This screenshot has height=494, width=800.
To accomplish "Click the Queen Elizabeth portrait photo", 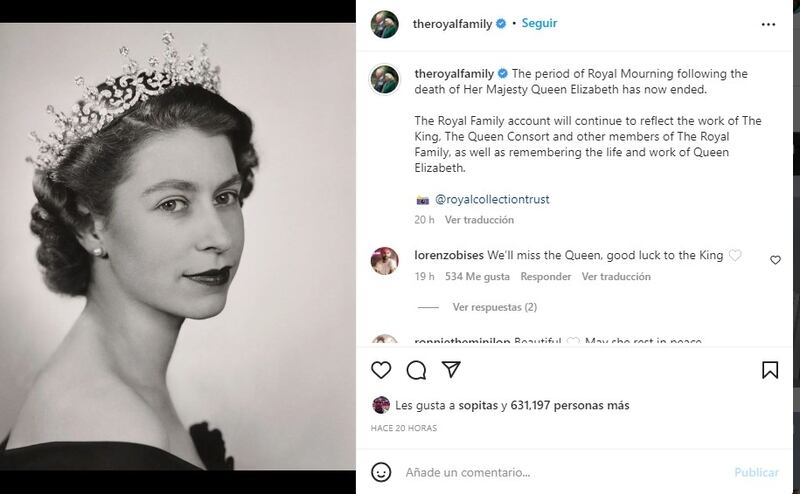I will (178, 246).
